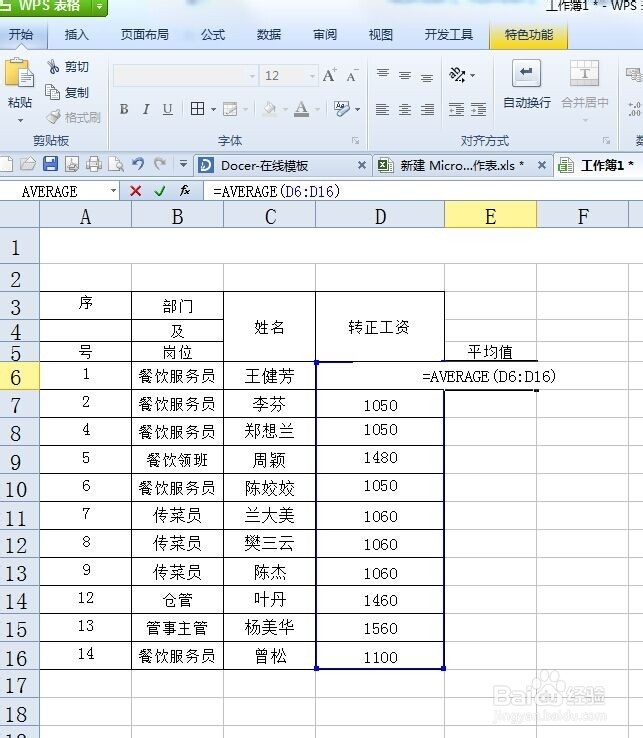The height and width of the screenshot is (738, 643).
Task: Click the Print Preview icon
Action: 116,164
